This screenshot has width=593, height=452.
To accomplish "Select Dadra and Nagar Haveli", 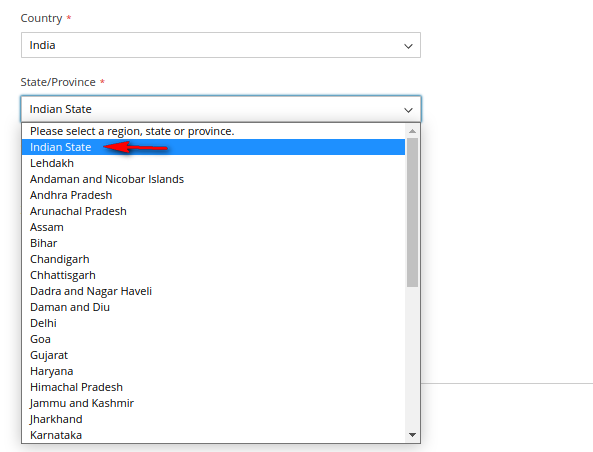I will pyautogui.click(x=213, y=291).
